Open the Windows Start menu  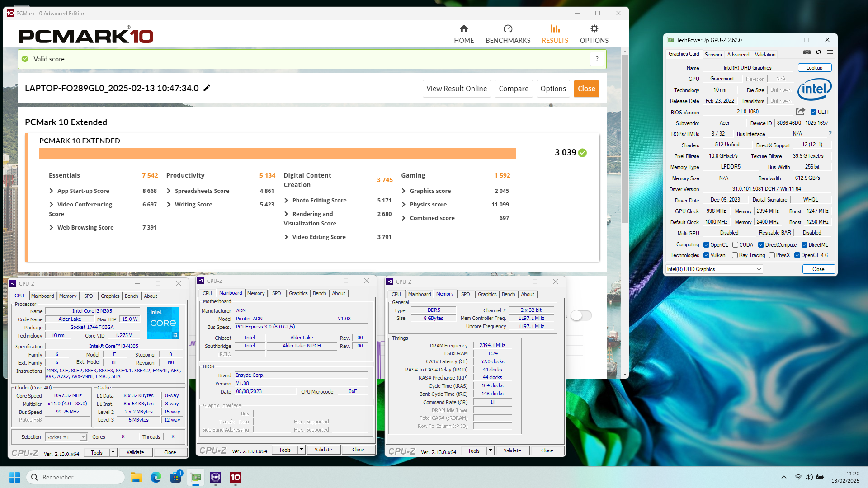[x=14, y=477]
